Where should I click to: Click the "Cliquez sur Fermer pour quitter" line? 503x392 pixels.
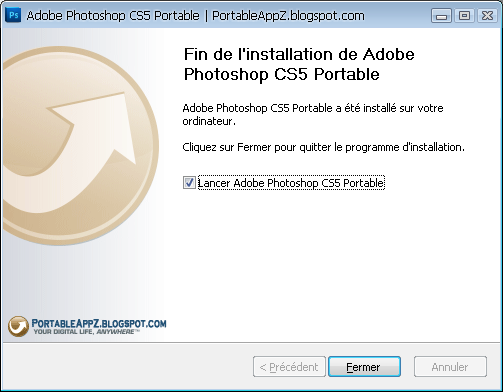[x=323, y=147]
